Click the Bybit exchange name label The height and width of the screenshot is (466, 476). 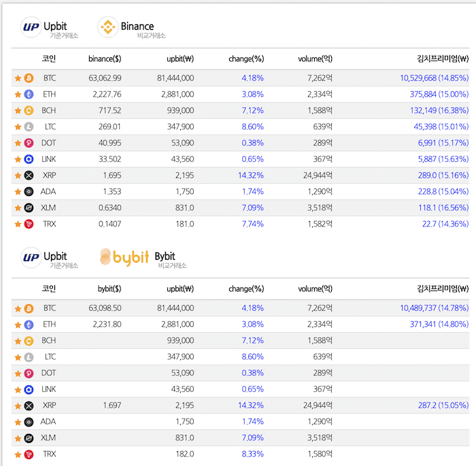click(x=165, y=256)
